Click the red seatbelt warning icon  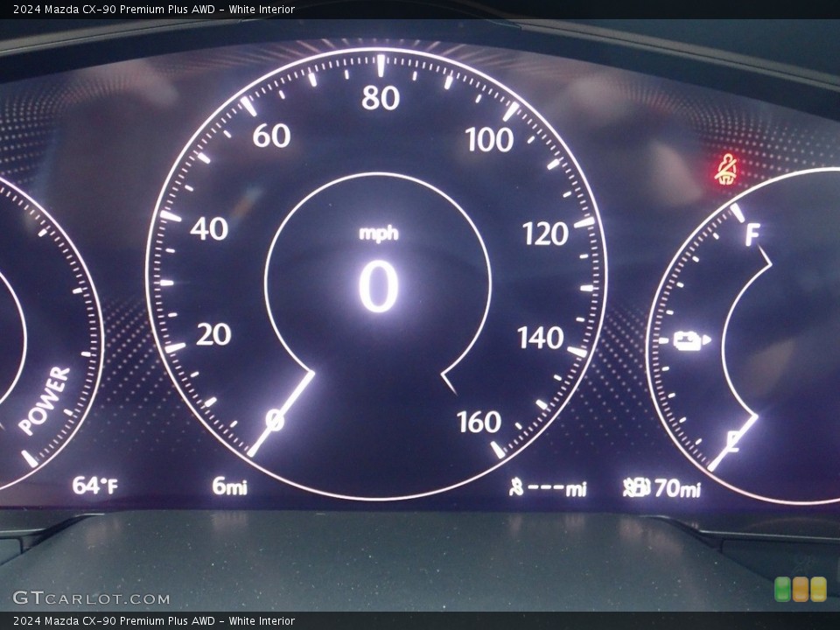726,169
